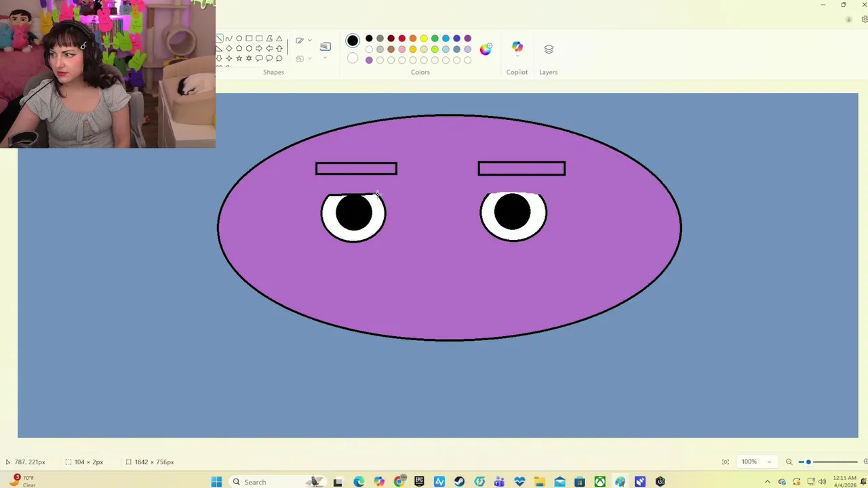
Task: Select the Rounded rectangular callout shape
Action: [259, 58]
